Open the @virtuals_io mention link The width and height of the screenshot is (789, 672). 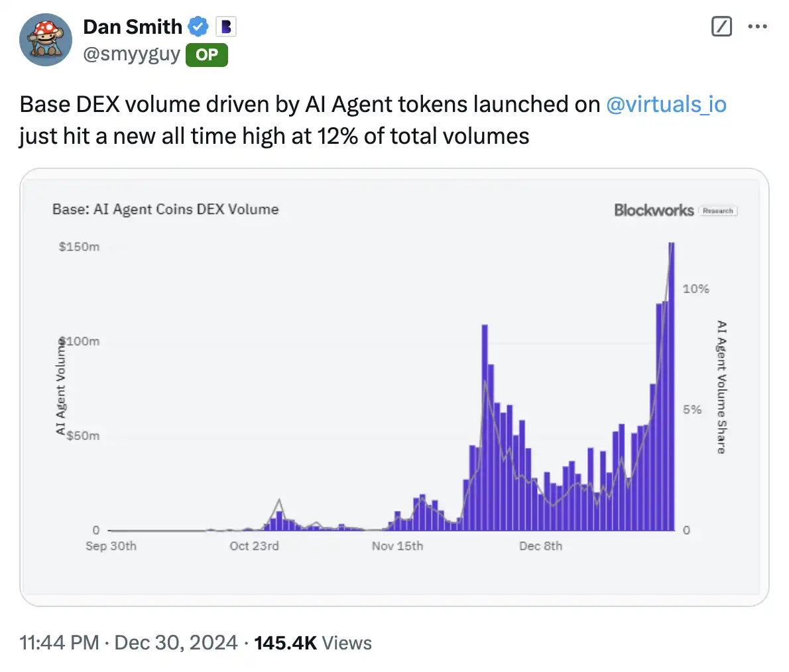pyautogui.click(x=666, y=104)
